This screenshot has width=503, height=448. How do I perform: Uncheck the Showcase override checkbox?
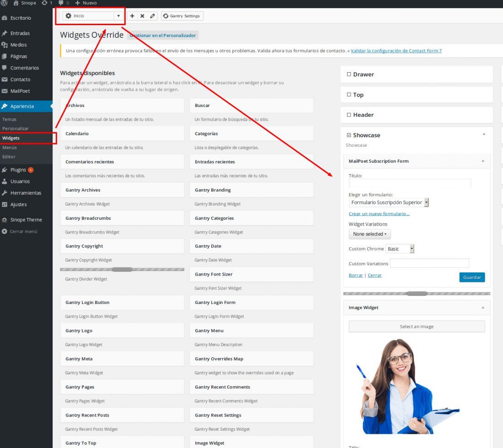[349, 135]
